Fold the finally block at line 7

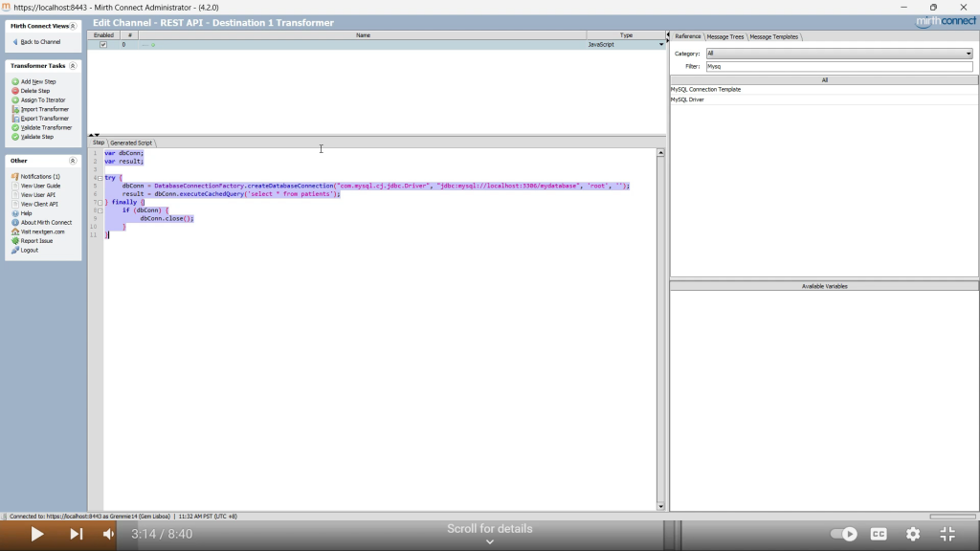tap(100, 203)
